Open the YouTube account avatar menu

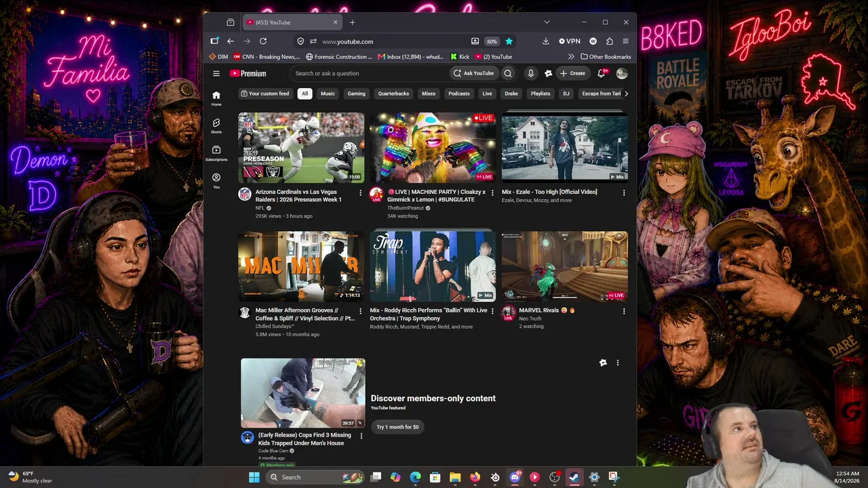click(622, 73)
